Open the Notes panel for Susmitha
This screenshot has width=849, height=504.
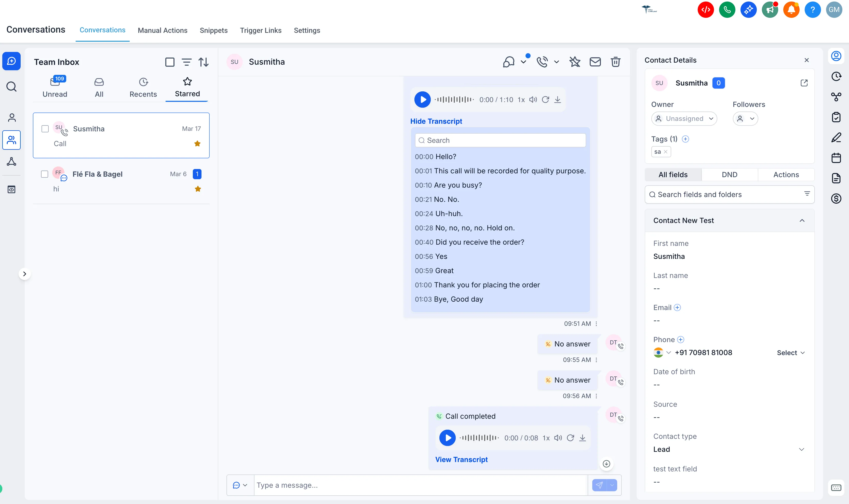tap(836, 137)
